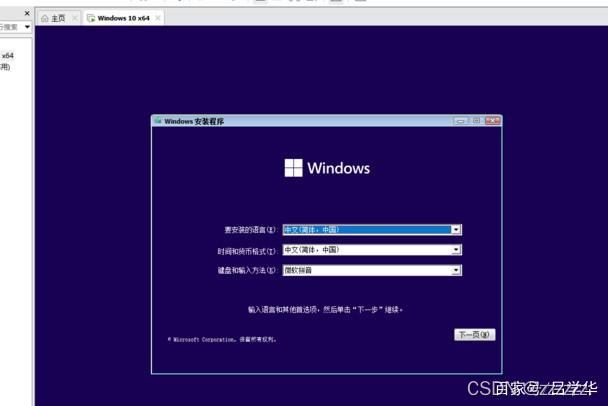Expand the library search dropdown arrow
608x406 pixels.
click(x=27, y=27)
